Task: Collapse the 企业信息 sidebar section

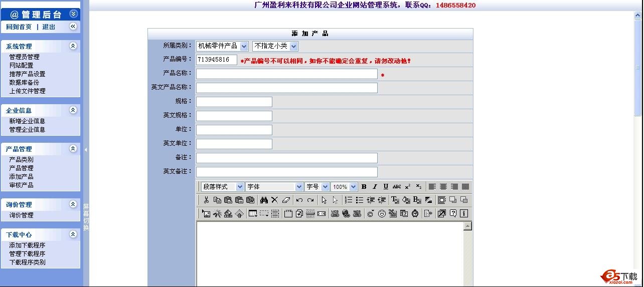Action: pos(73,110)
